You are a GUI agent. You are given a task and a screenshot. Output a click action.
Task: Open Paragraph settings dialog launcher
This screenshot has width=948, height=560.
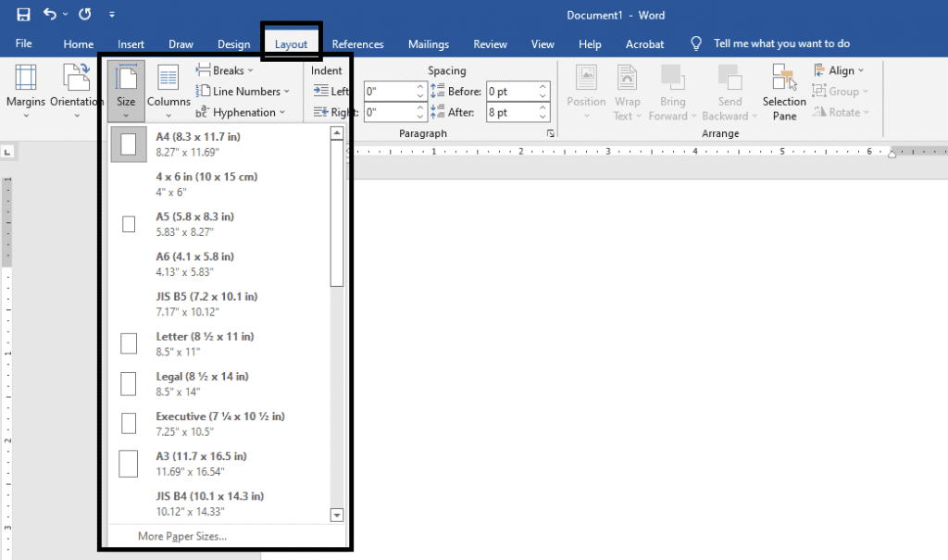(x=551, y=134)
